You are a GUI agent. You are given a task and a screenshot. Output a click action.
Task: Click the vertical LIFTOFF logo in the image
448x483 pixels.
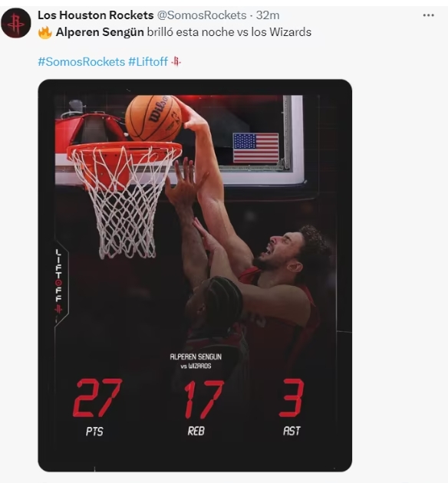tap(58, 281)
